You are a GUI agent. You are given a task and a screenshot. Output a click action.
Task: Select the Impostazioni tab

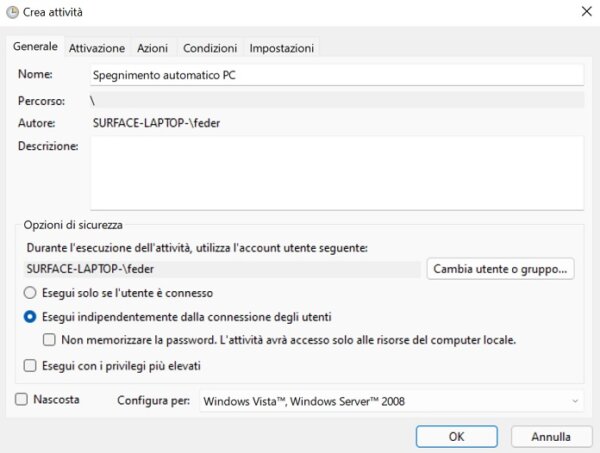click(282, 48)
